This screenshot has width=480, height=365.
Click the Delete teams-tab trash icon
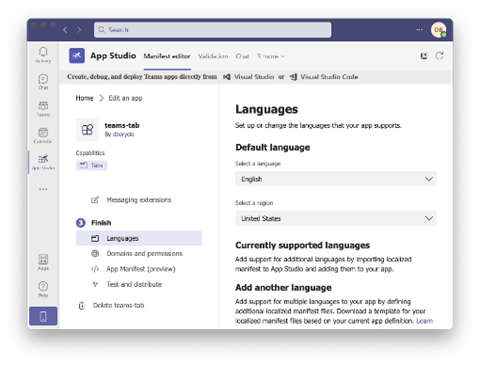pyautogui.click(x=82, y=305)
